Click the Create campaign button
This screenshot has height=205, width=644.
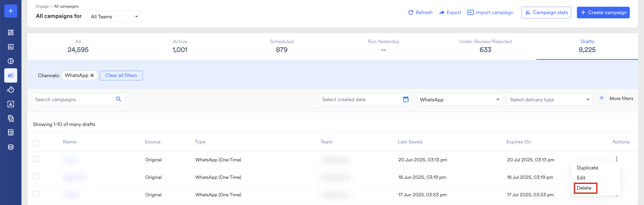click(x=603, y=13)
